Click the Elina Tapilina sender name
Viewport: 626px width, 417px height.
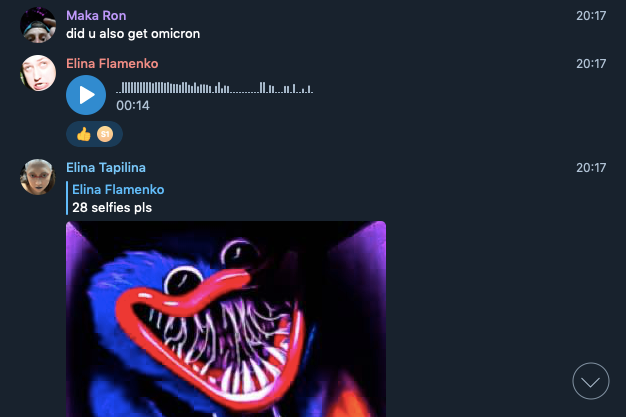[106, 167]
